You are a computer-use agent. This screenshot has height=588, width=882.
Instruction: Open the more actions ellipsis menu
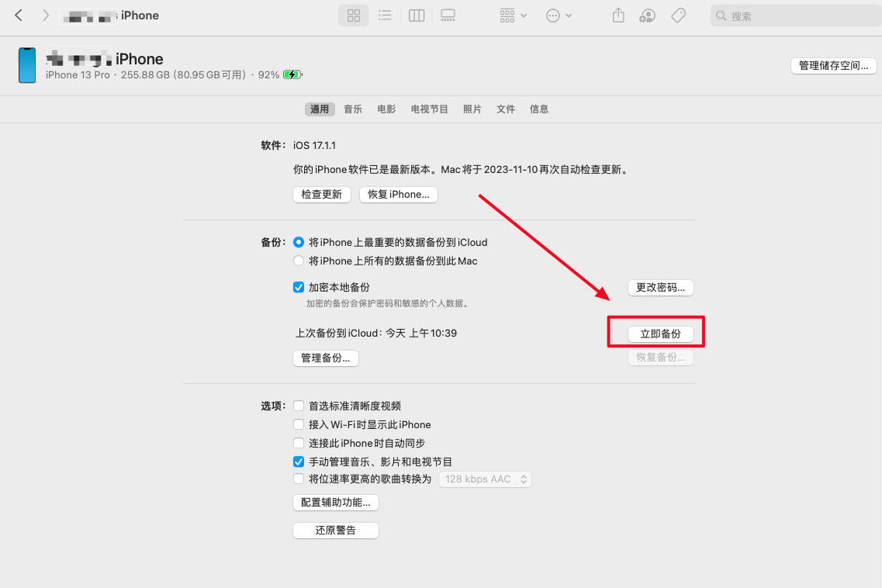pyautogui.click(x=559, y=16)
